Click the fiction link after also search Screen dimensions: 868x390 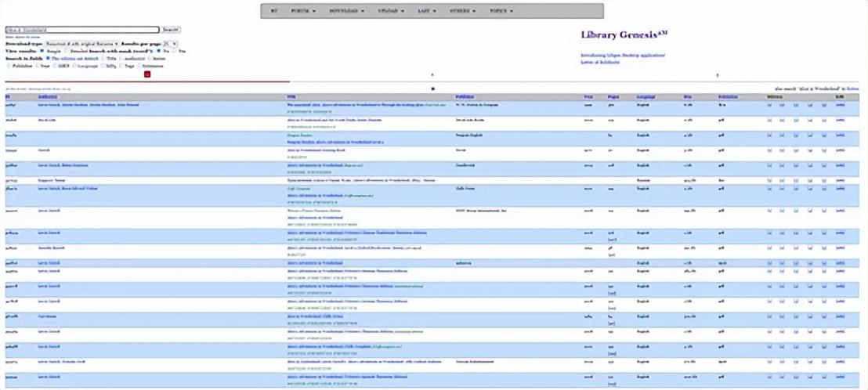coord(852,88)
